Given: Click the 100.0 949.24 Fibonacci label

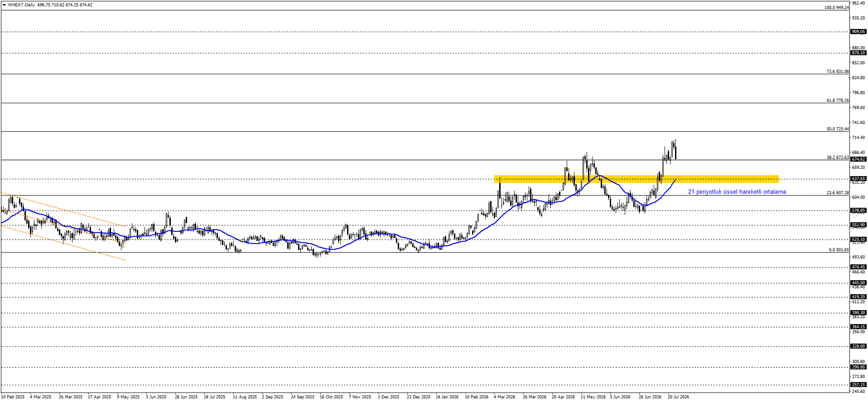Looking at the screenshot, I should coord(836,8).
